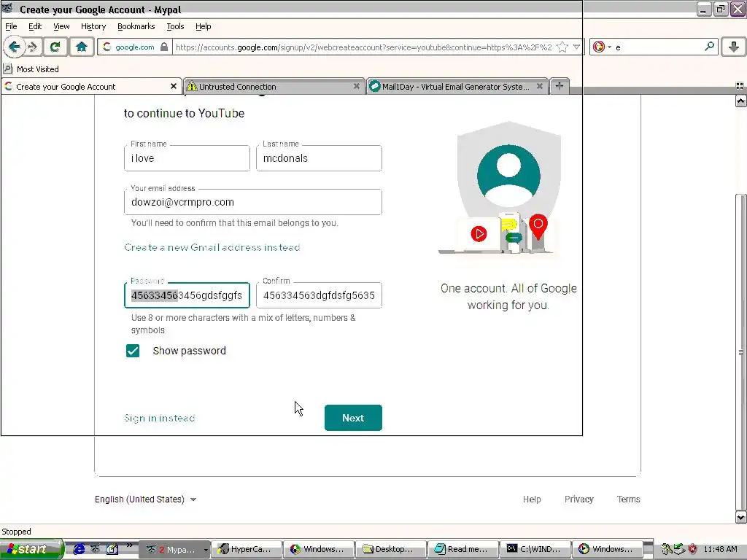
Task: Open the Edit menu
Action: [x=35, y=26]
